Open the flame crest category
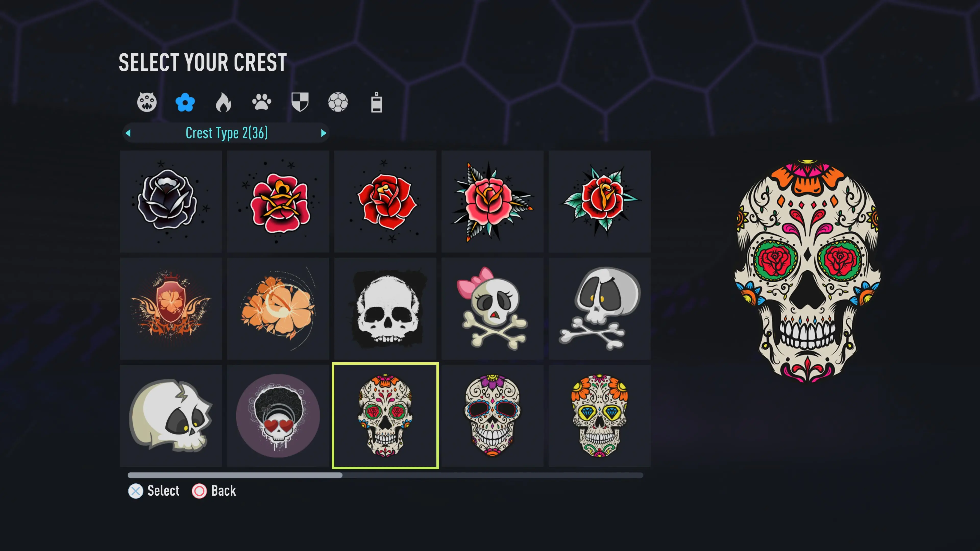Screen dimensions: 980x551 223,102
